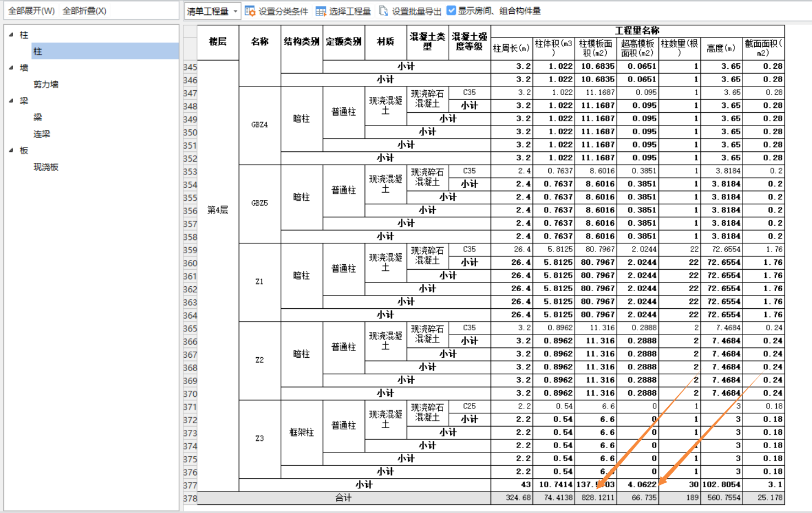Click the 柱模板面积(m2) column header
This screenshot has height=513, width=812.
coord(596,48)
